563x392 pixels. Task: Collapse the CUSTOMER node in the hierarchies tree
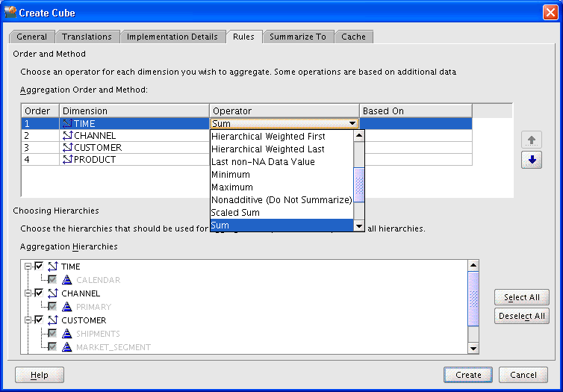(x=28, y=320)
